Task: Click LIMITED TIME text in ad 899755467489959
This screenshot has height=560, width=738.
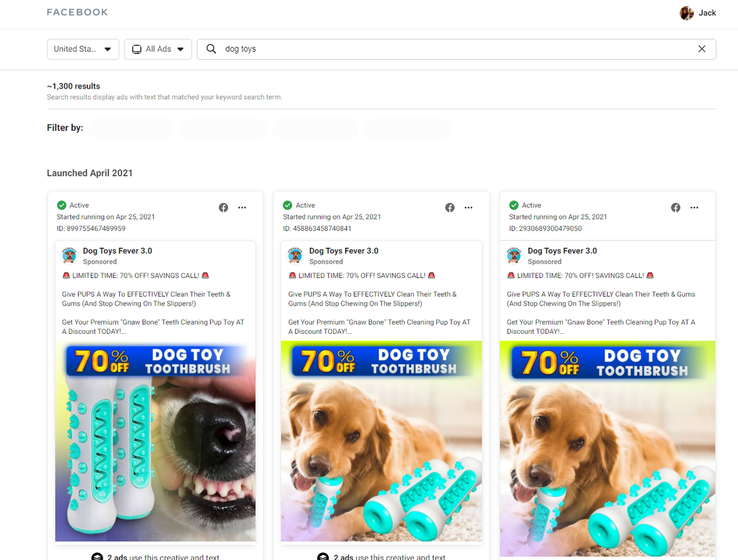Action: point(136,276)
